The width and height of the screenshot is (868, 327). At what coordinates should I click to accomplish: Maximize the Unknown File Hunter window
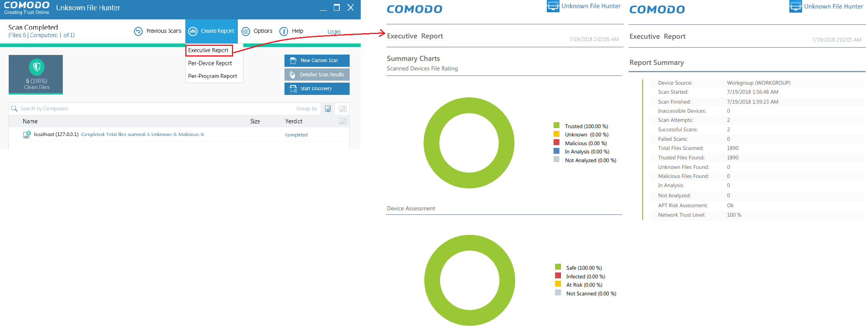(x=337, y=8)
